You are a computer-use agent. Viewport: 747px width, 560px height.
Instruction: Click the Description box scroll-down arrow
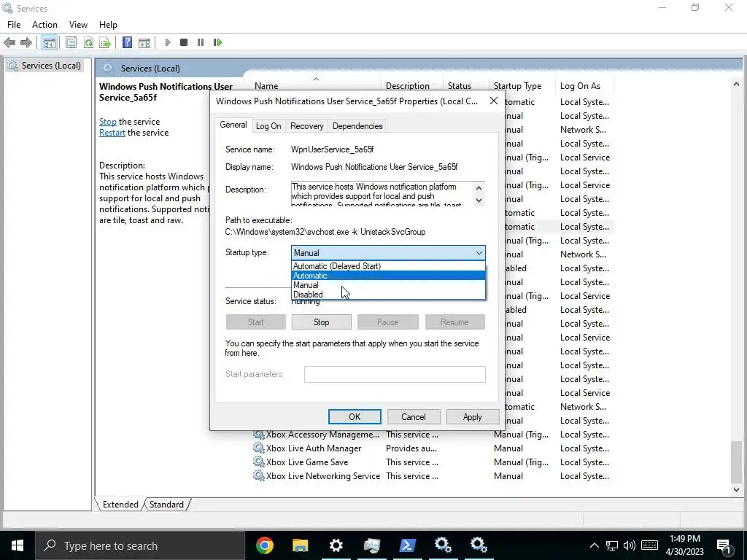click(x=479, y=201)
